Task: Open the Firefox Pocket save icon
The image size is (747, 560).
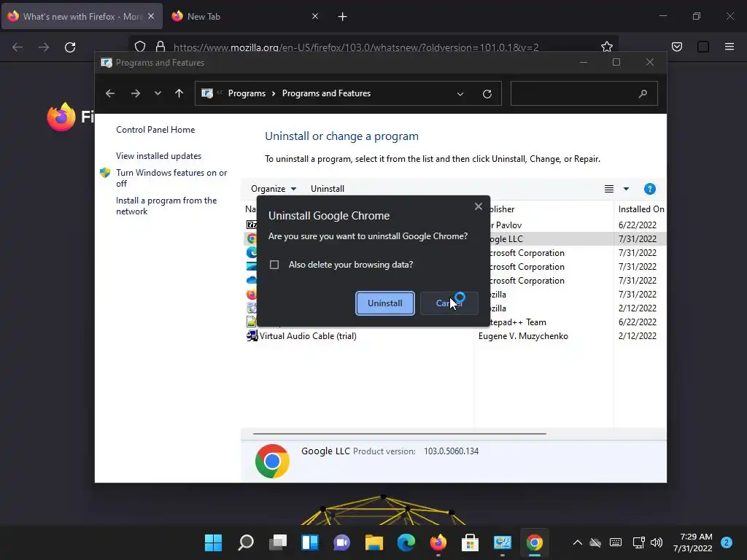Action: (x=676, y=47)
